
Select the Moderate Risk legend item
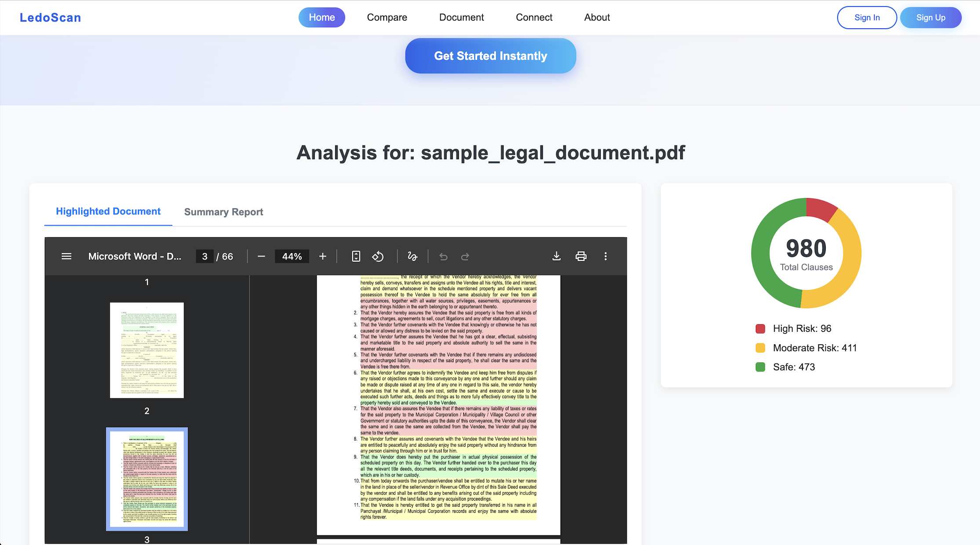click(x=815, y=348)
